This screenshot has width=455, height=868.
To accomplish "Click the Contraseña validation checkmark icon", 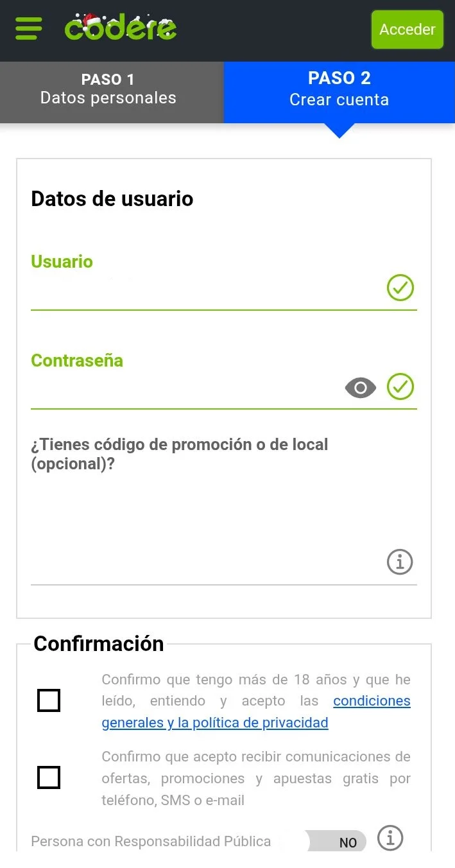I will pos(400,387).
